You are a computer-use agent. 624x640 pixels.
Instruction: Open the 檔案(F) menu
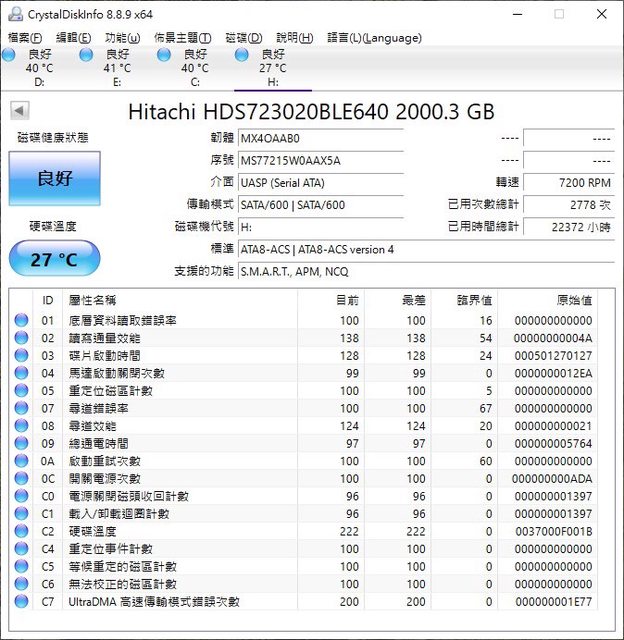click(x=25, y=38)
